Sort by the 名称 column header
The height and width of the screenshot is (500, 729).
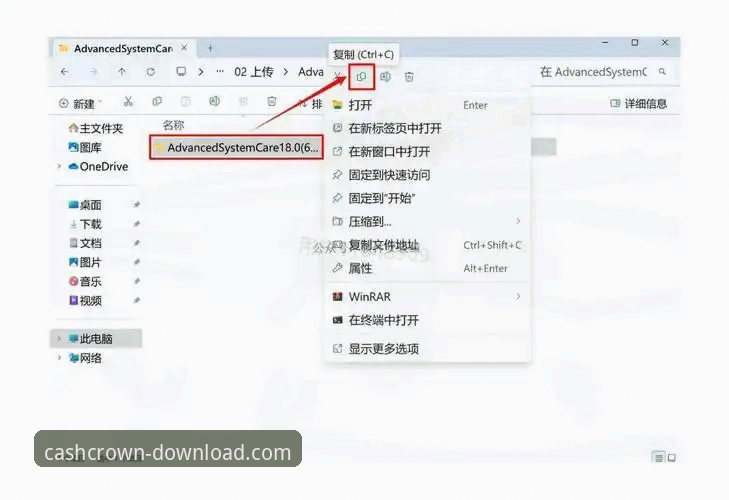coord(173,125)
